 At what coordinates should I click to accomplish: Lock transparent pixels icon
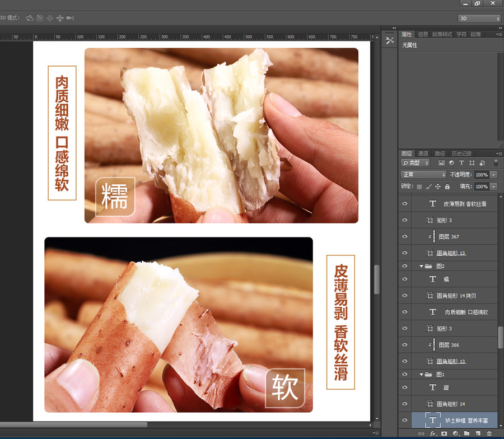click(419, 186)
